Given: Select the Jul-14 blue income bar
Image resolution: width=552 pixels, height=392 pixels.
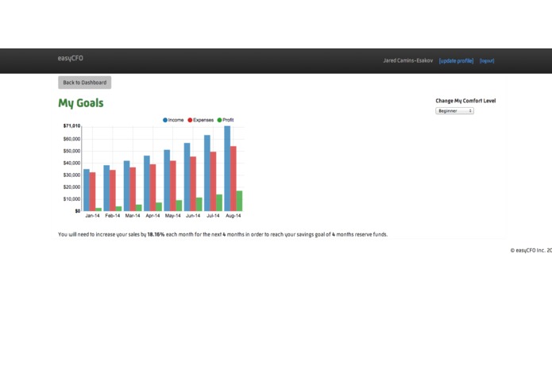Looking at the screenshot, I should (207, 173).
